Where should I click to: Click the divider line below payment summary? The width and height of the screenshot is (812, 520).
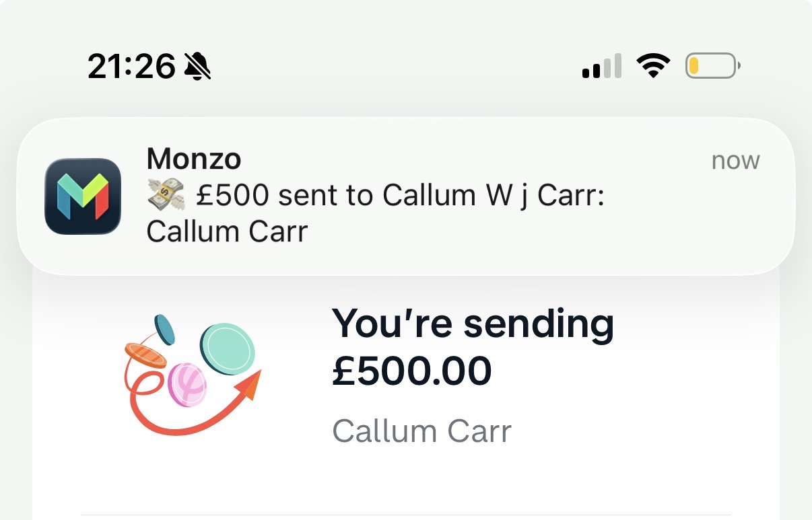(406, 515)
